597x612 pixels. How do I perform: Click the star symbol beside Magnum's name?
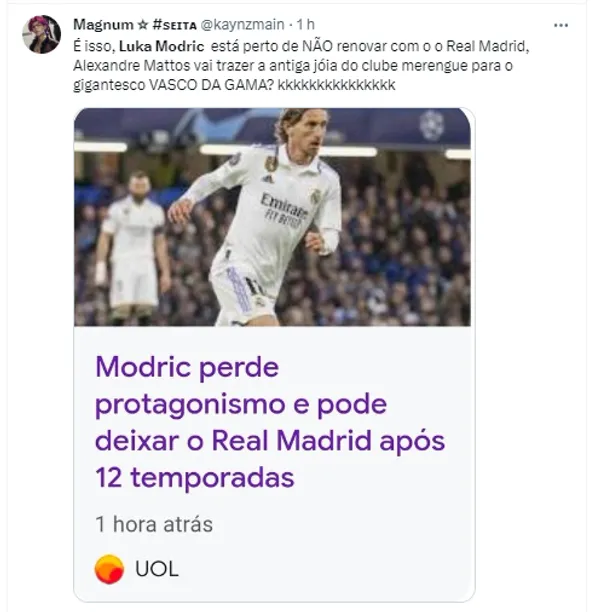coord(143,25)
